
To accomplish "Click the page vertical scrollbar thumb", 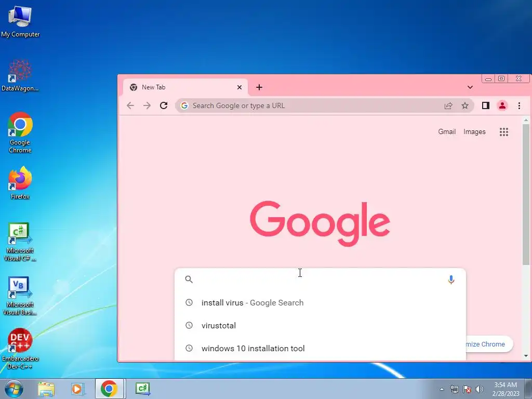I will (x=526, y=194).
